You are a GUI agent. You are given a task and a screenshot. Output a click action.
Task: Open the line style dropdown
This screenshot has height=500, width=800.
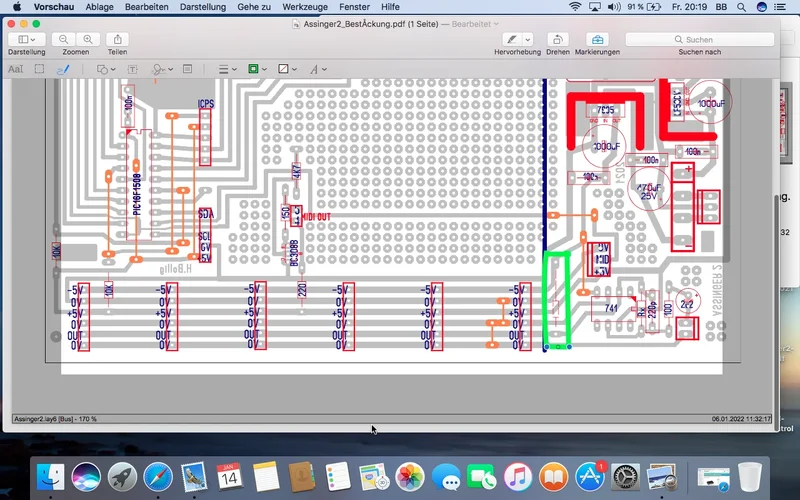227,69
